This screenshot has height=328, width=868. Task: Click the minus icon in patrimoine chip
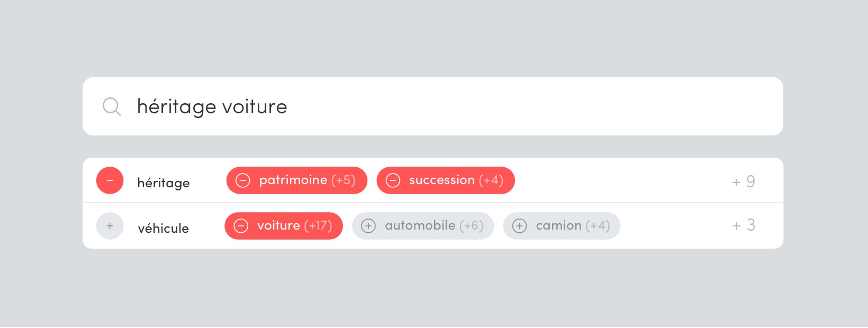pyautogui.click(x=242, y=180)
